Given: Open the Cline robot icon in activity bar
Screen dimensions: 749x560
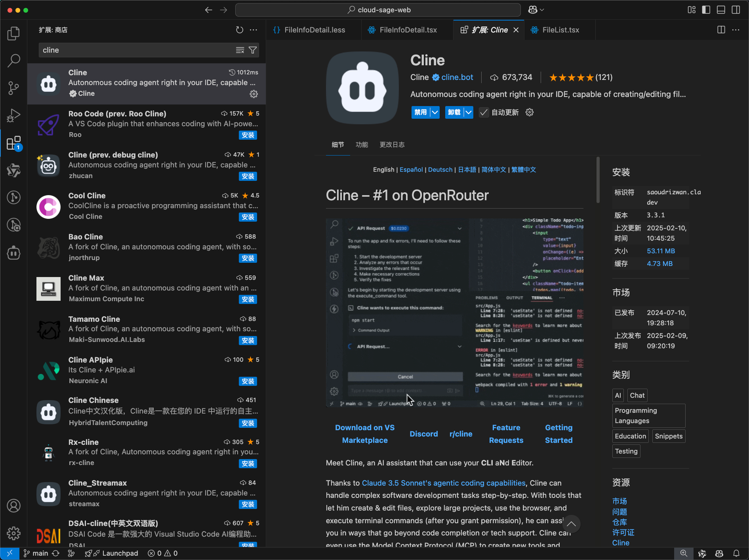Looking at the screenshot, I should click(13, 252).
